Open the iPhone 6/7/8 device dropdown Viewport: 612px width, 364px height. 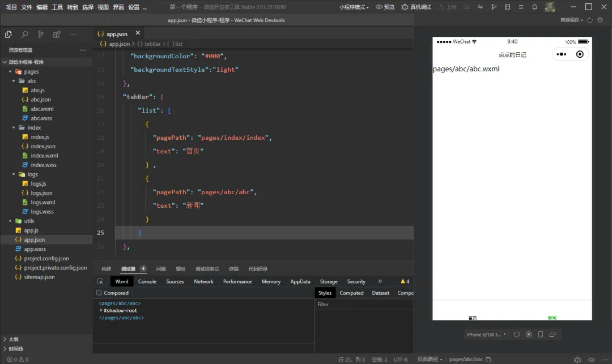click(486, 335)
